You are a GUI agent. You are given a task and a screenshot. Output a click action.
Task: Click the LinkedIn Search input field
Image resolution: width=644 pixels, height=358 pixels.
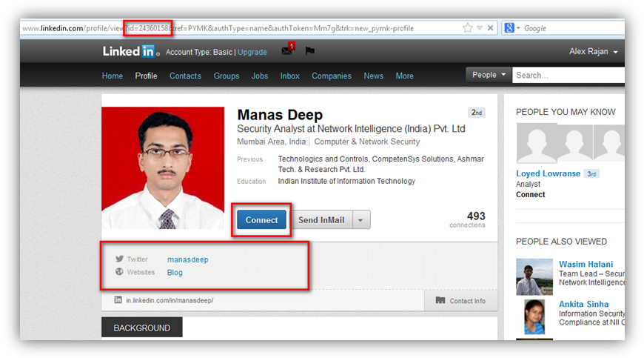(x=568, y=75)
